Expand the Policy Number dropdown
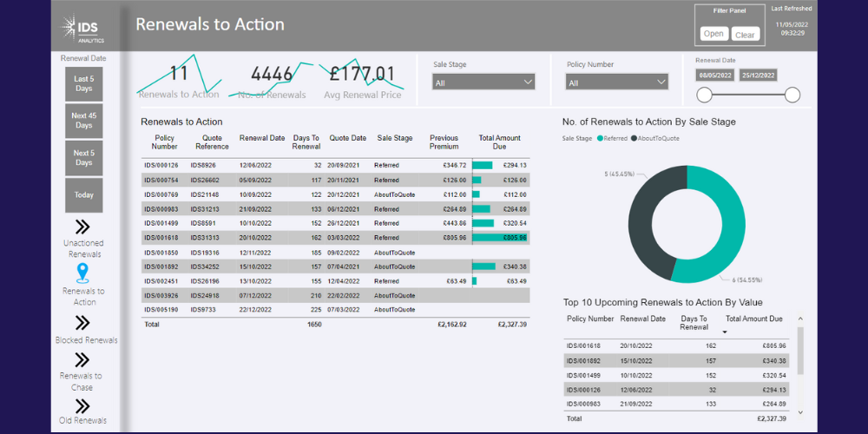The height and width of the screenshot is (434, 868). click(616, 82)
